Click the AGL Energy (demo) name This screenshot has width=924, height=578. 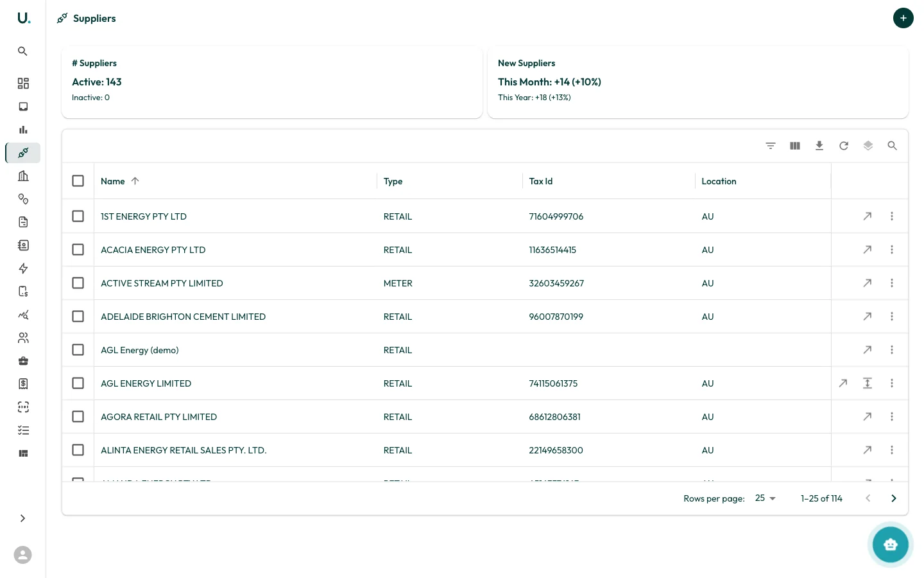tap(140, 350)
